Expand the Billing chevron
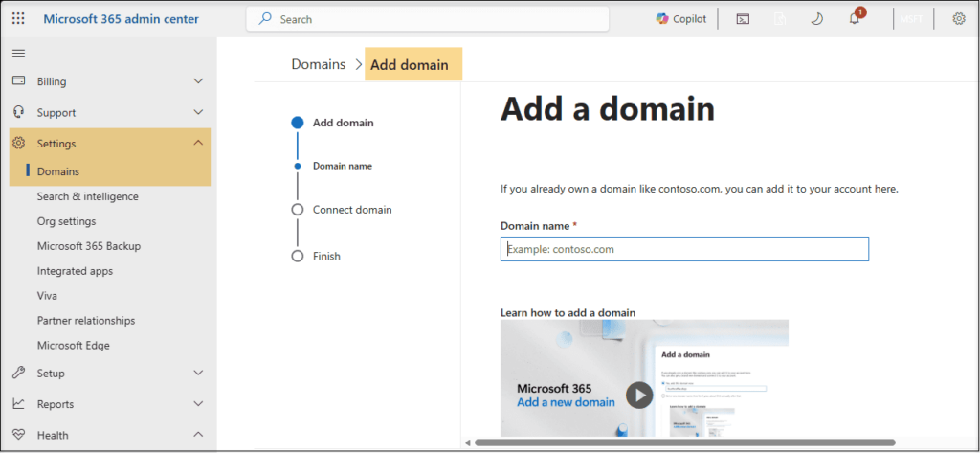Screen dimensions: 980x453 point(198,81)
